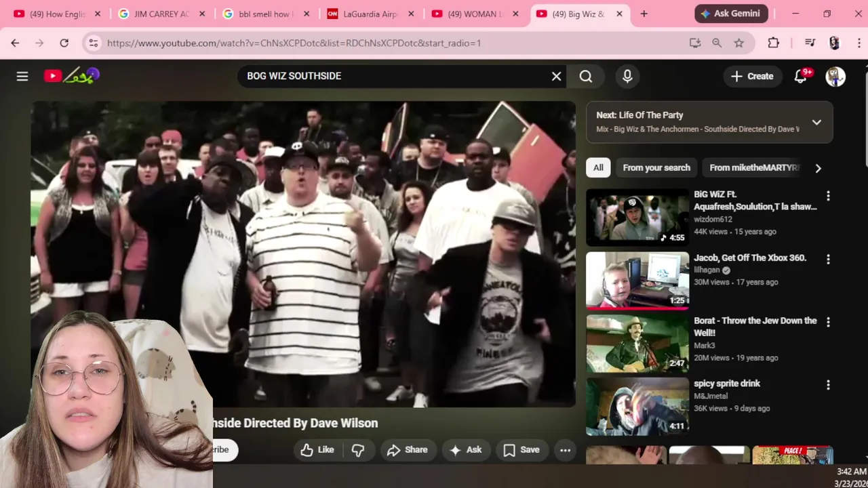Open the spicy sprite drink thumbnail
Viewport: 868px width, 488px height.
(x=637, y=406)
